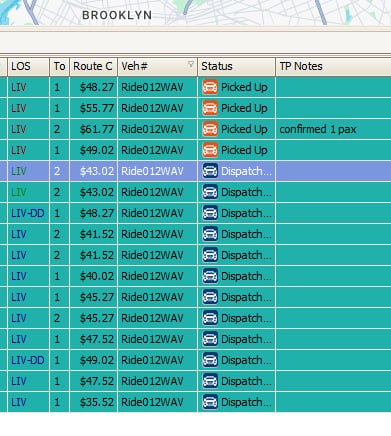Click the Picked Up text in the $55.77 row
391x436 pixels.
click(x=244, y=108)
